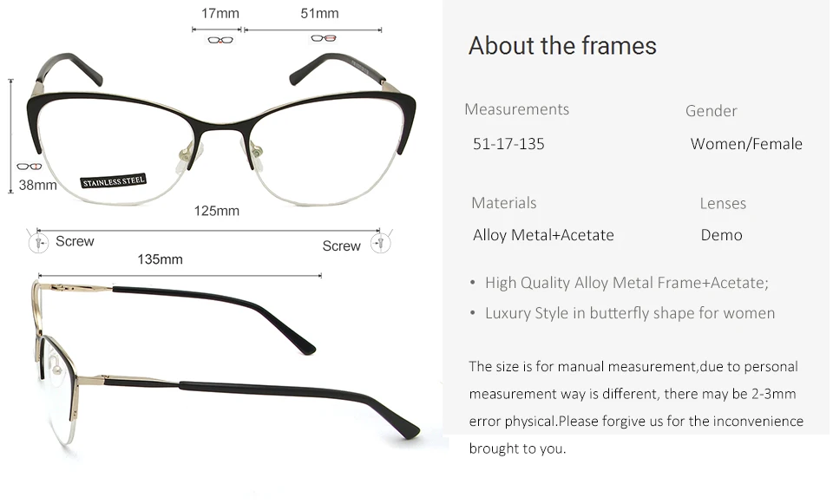Screen dimensions: 833x504
Task: Click the Luxury Style butterfly shape bullet
Action: click(623, 313)
